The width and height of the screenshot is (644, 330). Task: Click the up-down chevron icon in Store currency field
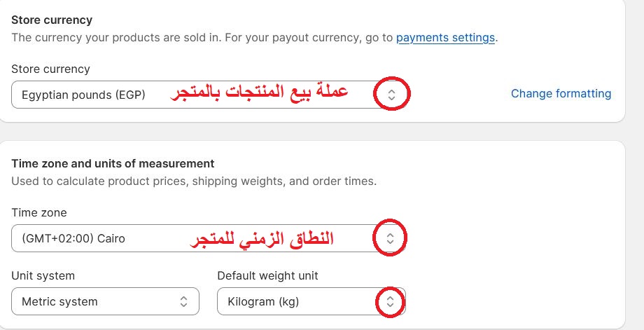tap(391, 95)
